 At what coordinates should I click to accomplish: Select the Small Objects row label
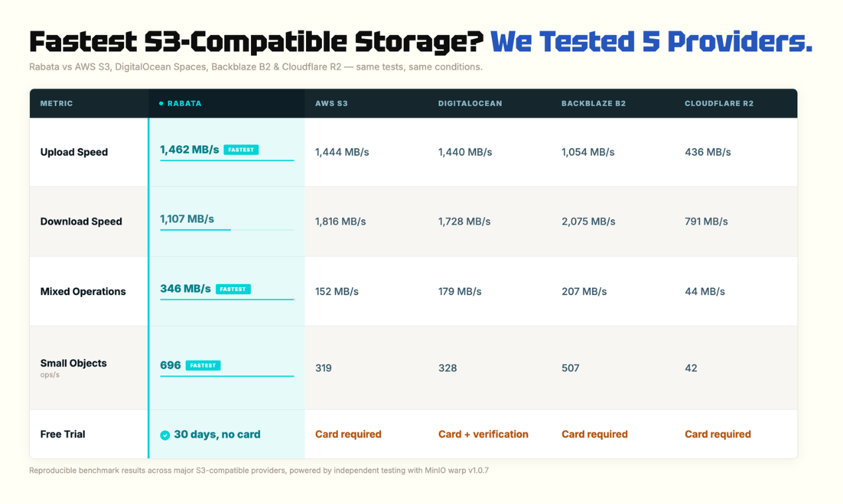coord(73,363)
